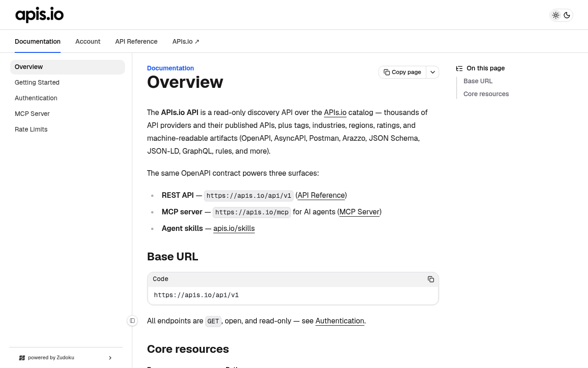Click the base URL code line
The image size is (588, 368).
coord(196,295)
